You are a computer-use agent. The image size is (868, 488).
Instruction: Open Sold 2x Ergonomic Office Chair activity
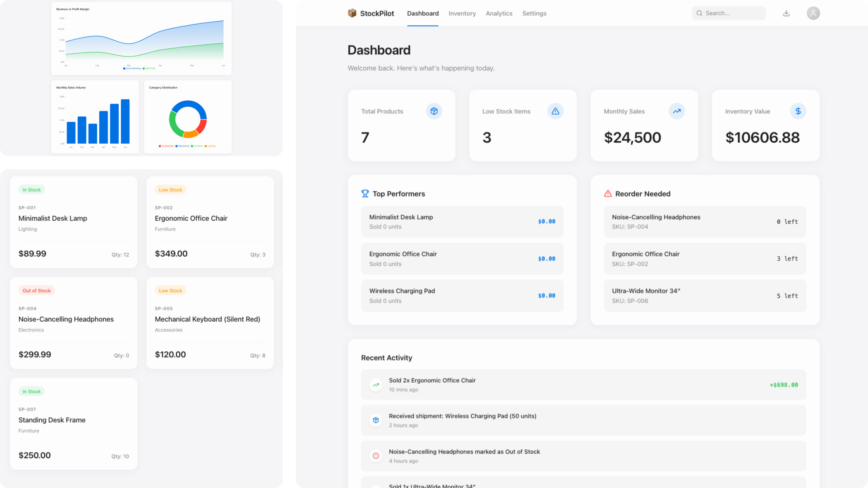[x=583, y=385]
